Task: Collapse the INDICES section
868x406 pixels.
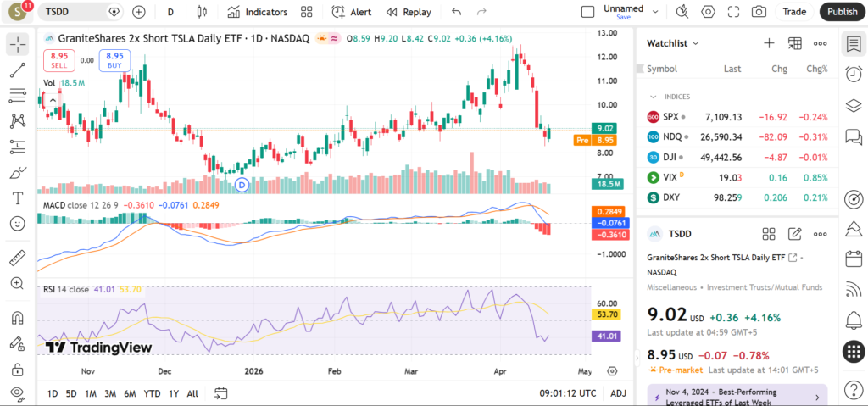Action: tap(654, 97)
